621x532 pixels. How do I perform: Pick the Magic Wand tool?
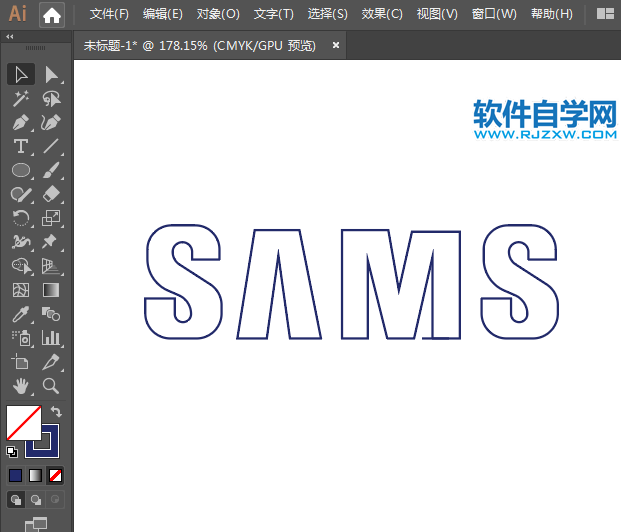(x=21, y=99)
